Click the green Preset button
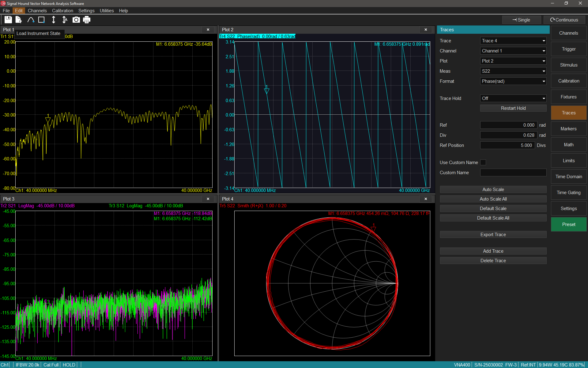 click(568, 224)
